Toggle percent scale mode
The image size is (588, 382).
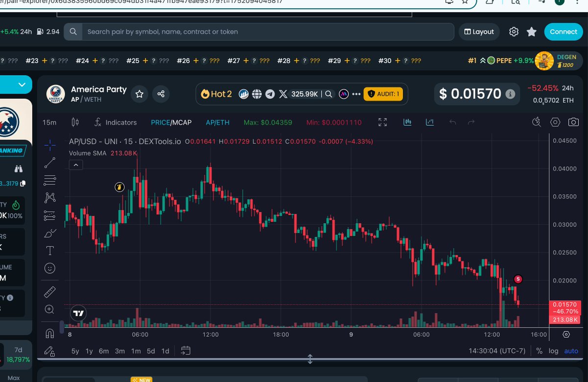tap(539, 351)
